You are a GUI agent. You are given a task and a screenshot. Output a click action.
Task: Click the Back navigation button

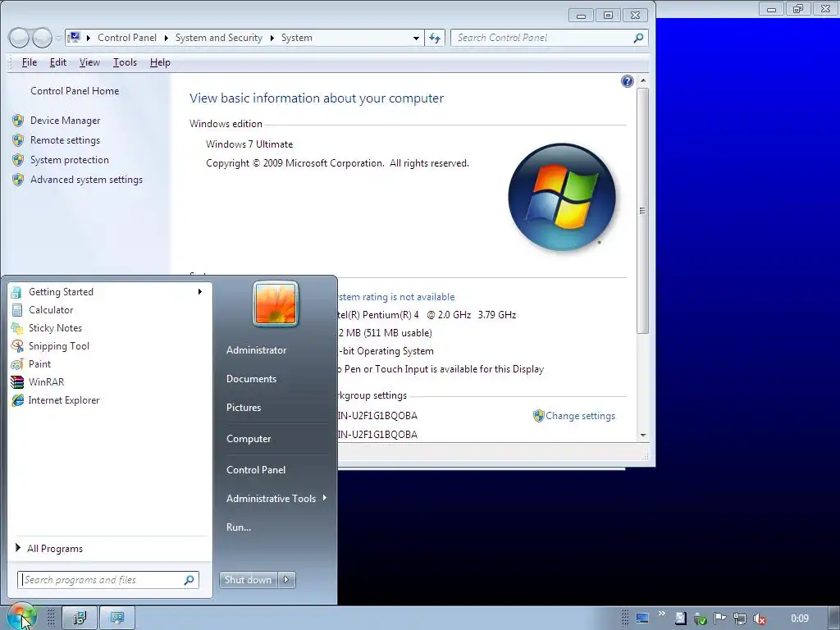[x=19, y=38]
